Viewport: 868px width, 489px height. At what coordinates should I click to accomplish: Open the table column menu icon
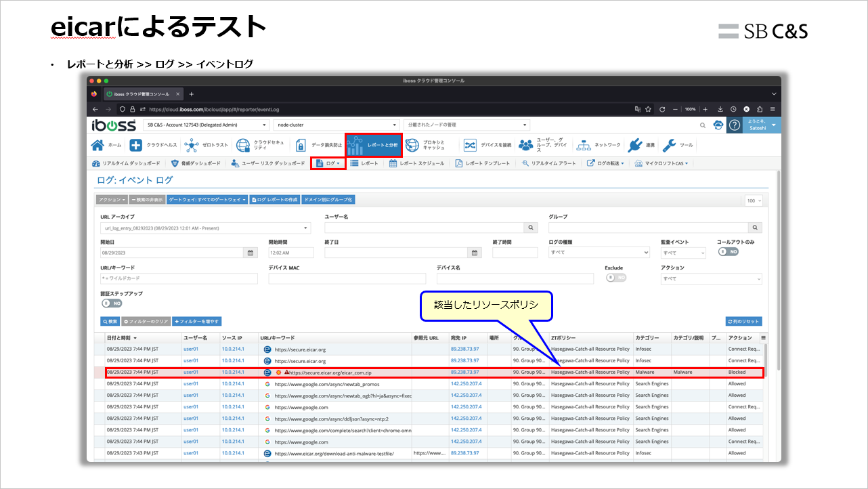(x=764, y=337)
